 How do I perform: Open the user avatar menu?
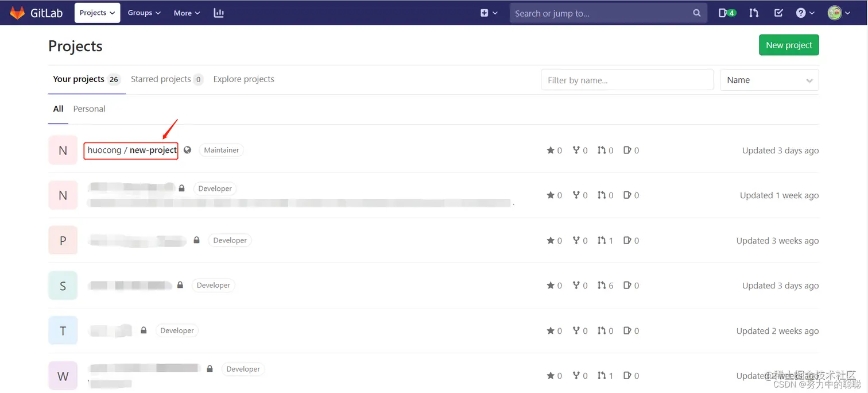pyautogui.click(x=839, y=13)
